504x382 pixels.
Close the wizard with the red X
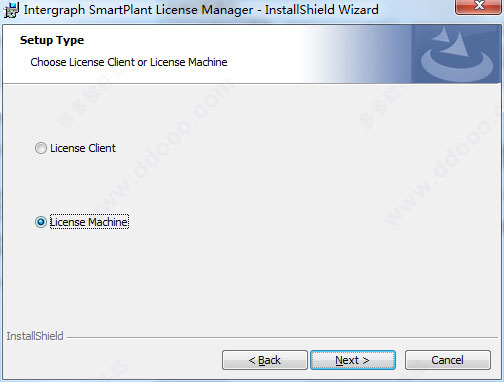coord(479,6)
